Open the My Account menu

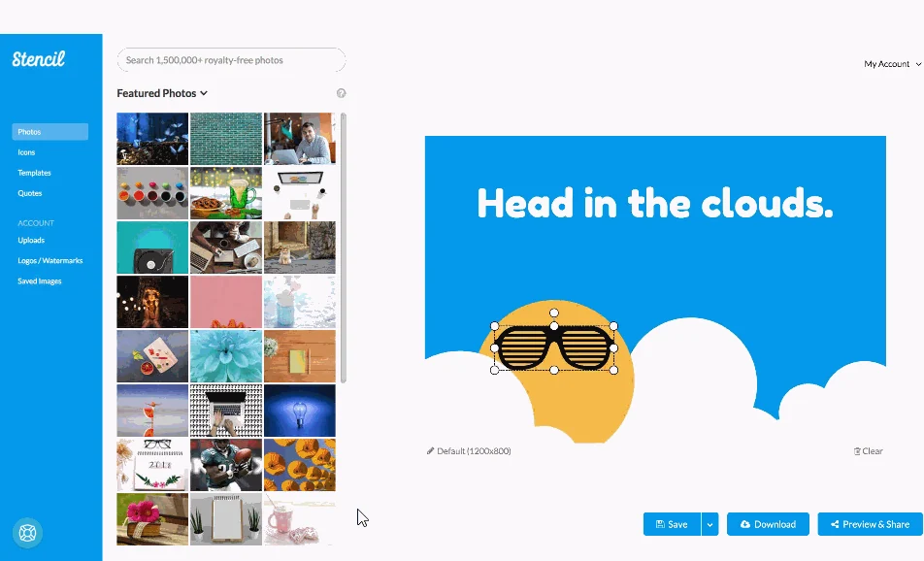point(892,64)
